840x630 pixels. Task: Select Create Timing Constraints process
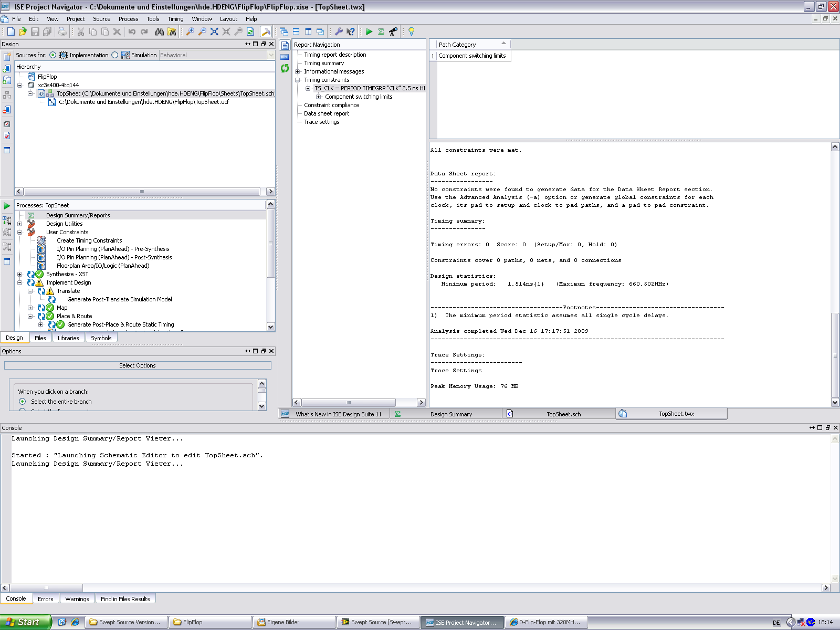(89, 240)
